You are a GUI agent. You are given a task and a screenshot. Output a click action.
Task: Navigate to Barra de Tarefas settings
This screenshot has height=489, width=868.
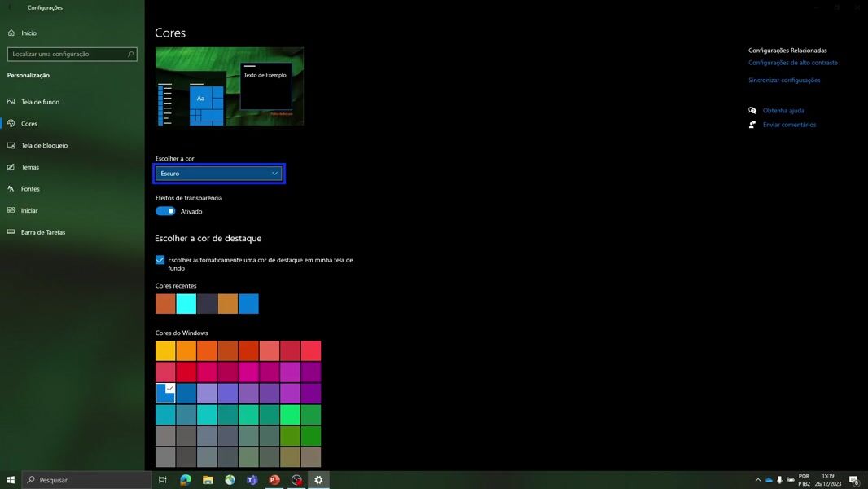(x=43, y=232)
